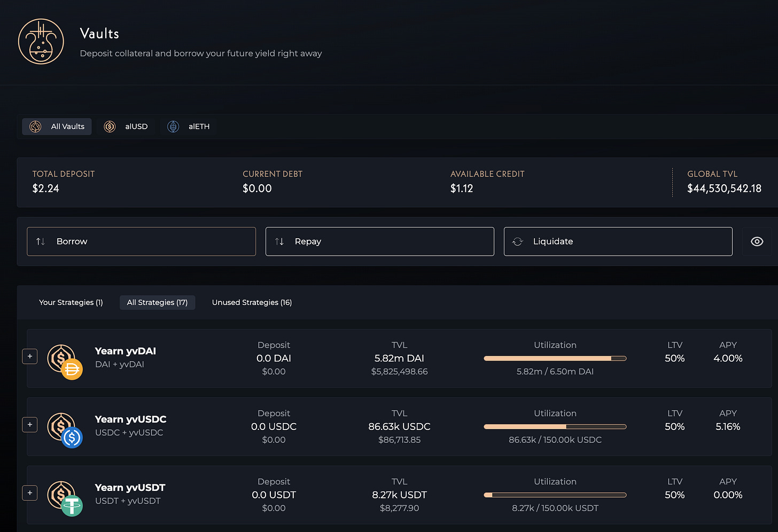Click the yvDAI utilization progress bar
Viewport: 778px width, 532px height.
click(555, 358)
